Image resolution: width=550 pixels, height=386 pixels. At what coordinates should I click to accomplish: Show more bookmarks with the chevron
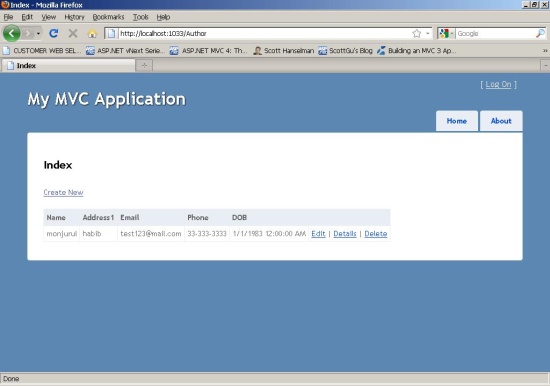(545, 51)
